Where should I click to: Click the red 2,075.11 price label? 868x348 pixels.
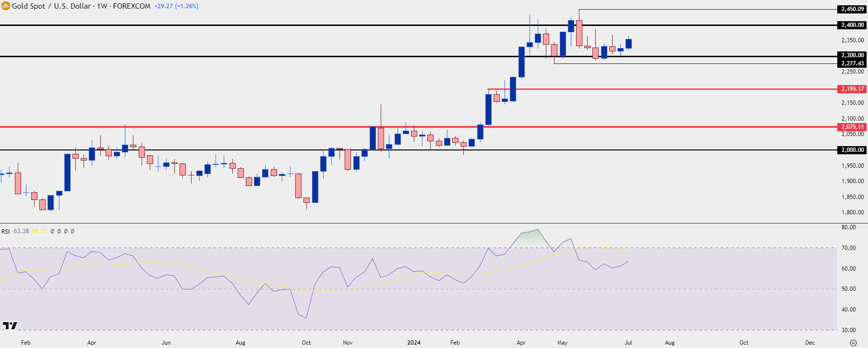coord(852,127)
